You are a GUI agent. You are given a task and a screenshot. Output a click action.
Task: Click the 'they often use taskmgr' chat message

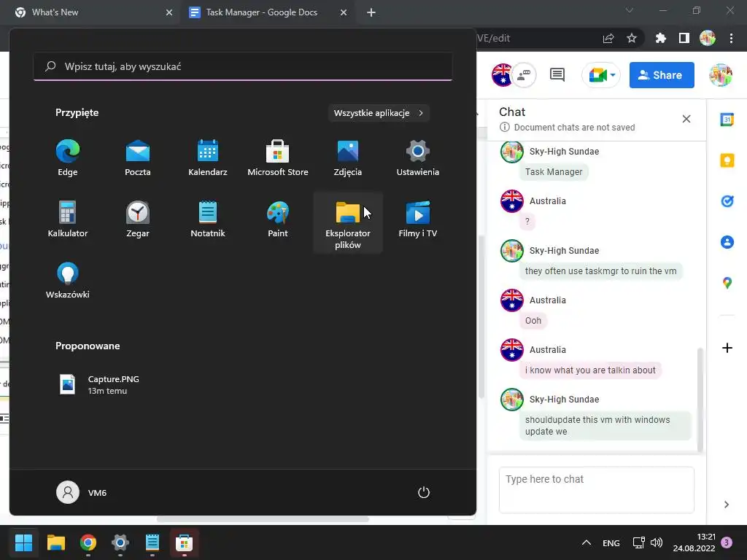coord(600,271)
